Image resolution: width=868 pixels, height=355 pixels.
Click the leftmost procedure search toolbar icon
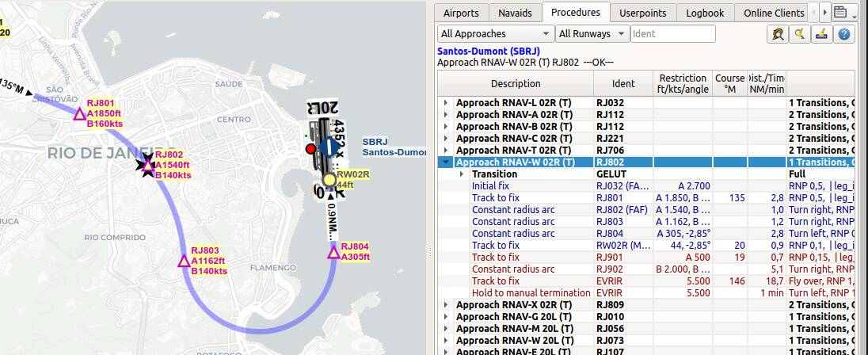coord(779,34)
